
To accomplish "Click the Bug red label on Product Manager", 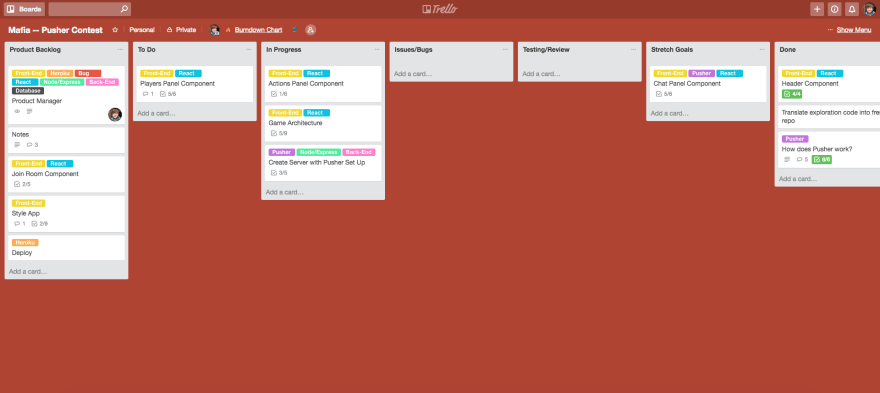I will [x=88, y=74].
